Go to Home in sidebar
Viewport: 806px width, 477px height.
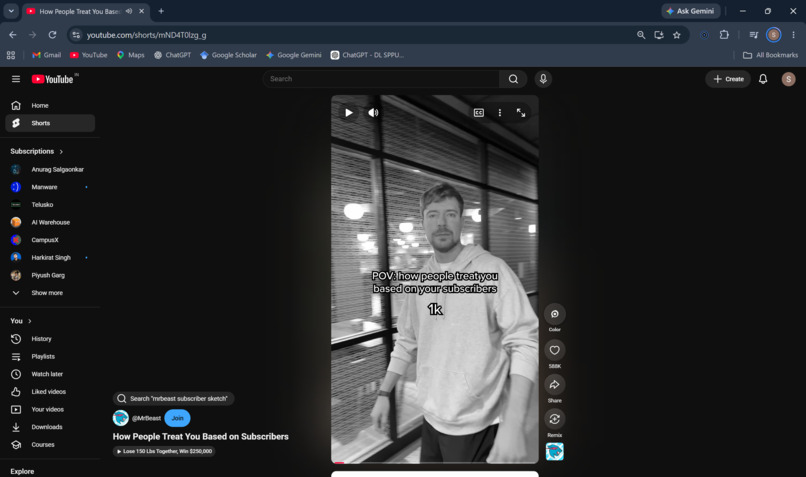[50, 105]
